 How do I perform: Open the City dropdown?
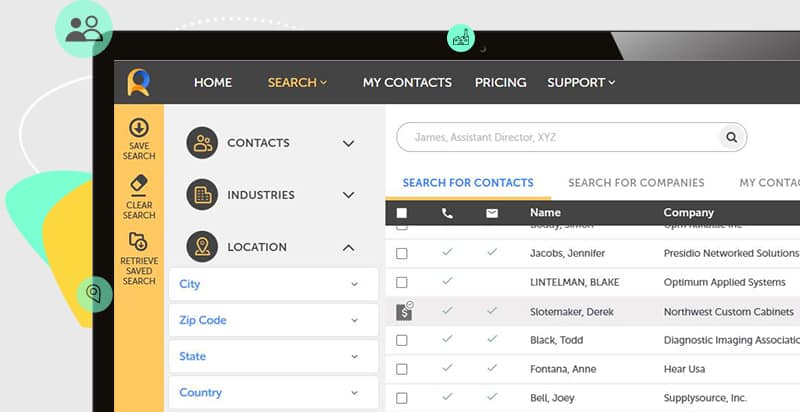[273, 284]
